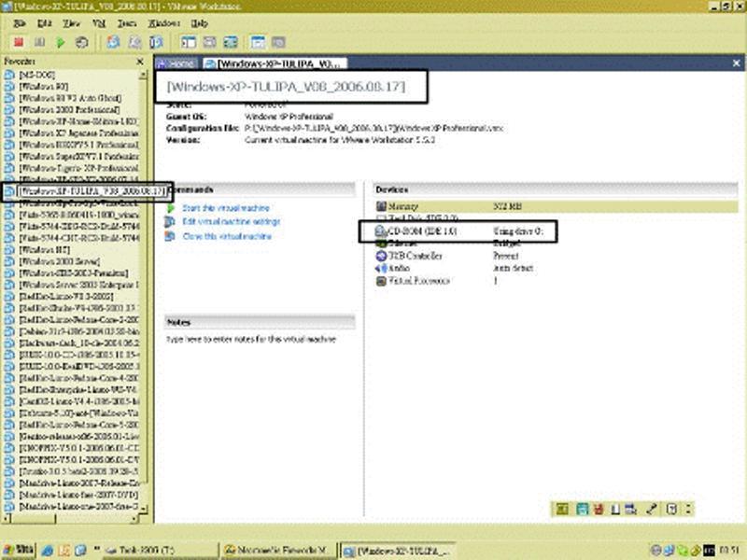
Task: Click green play icon beside Start command
Action: [x=171, y=208]
